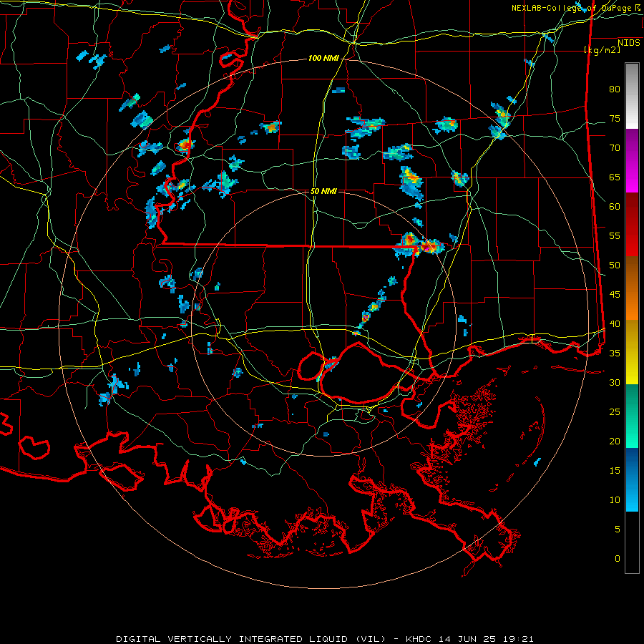The width and height of the screenshot is (644, 644).
Task: Select the 55 value on the VIL scale
Action: tap(615, 235)
